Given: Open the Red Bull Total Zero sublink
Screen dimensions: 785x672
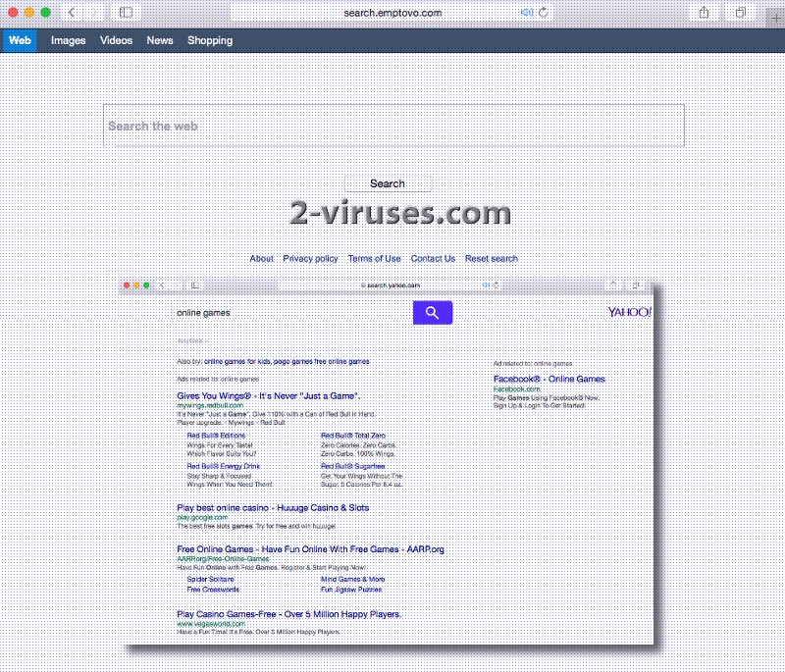Looking at the screenshot, I should [x=353, y=436].
